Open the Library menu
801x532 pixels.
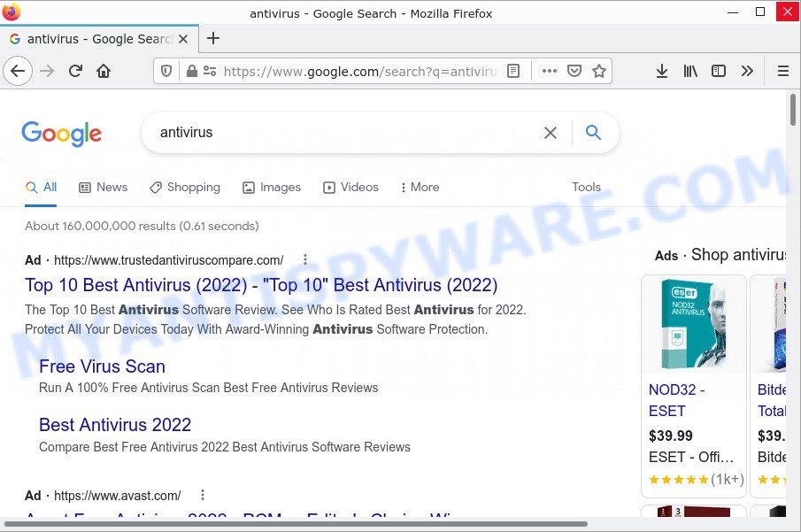click(690, 71)
